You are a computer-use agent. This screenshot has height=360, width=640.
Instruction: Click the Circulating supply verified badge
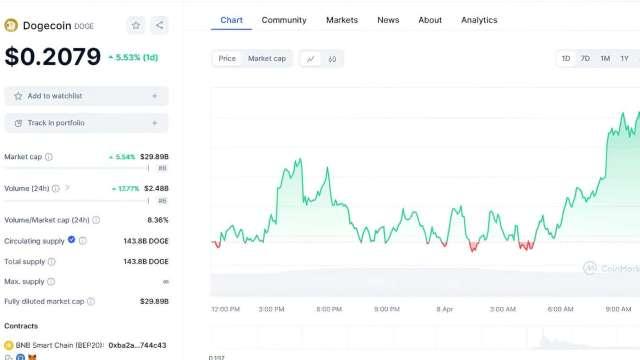[x=71, y=240]
